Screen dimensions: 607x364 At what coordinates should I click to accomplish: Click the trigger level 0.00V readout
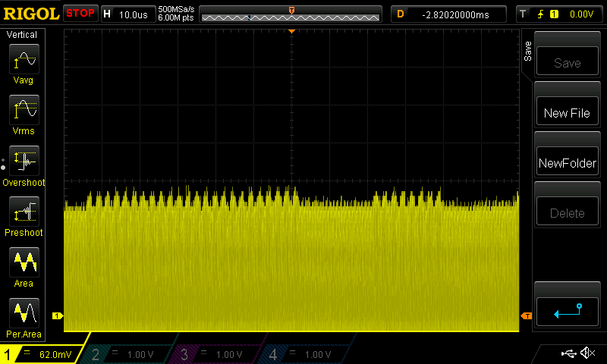(x=581, y=14)
